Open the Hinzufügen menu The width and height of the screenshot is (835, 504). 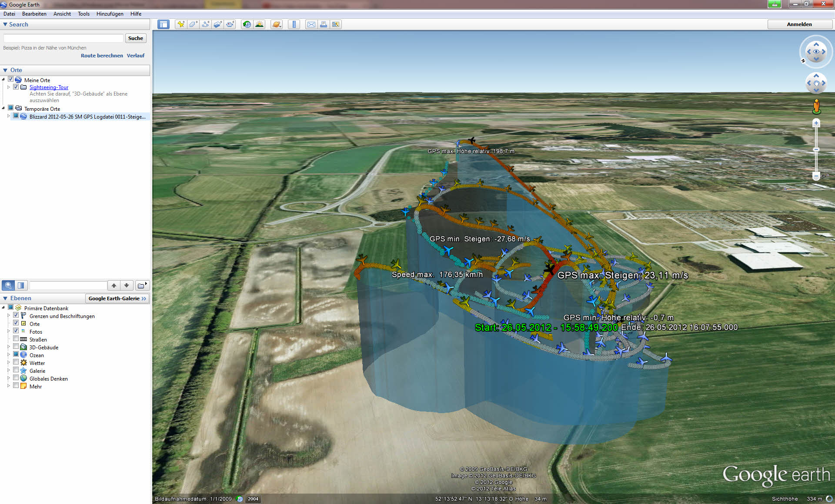coord(110,14)
